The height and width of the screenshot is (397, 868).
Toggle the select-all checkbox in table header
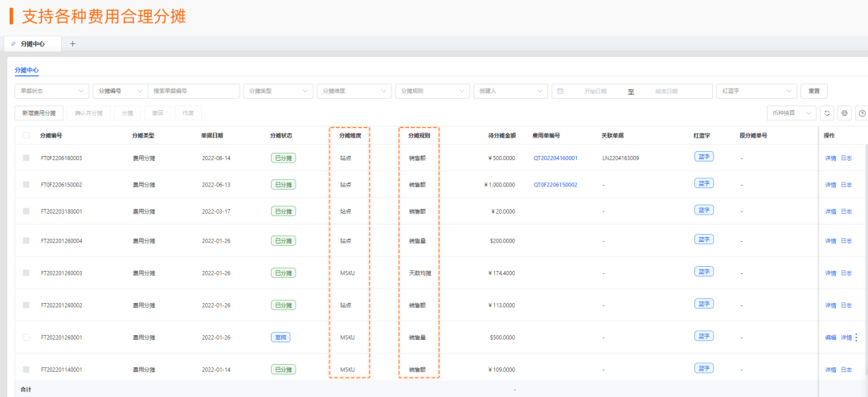click(26, 135)
